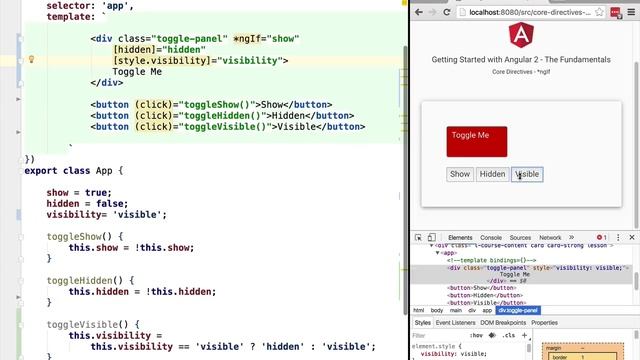
Task: Switch to the Sources tab
Action: 520,238
